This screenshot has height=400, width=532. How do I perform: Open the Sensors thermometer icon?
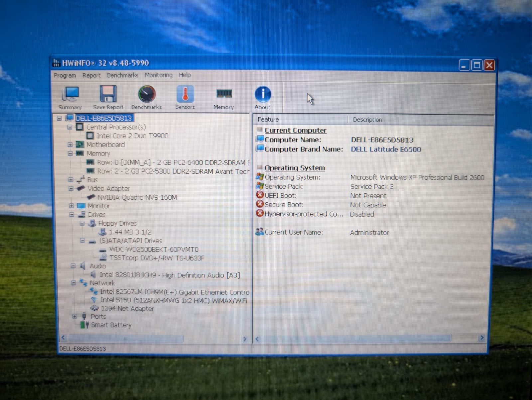pos(185,94)
